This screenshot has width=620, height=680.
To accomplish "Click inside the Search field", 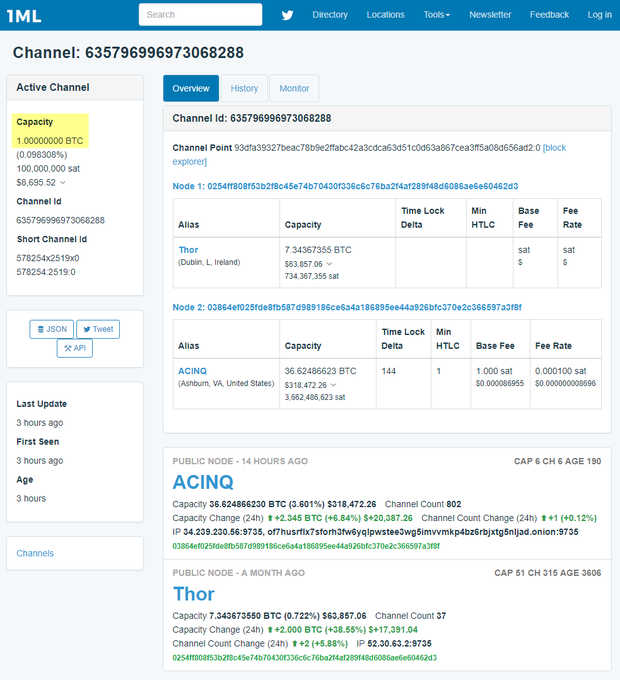I will (200, 15).
